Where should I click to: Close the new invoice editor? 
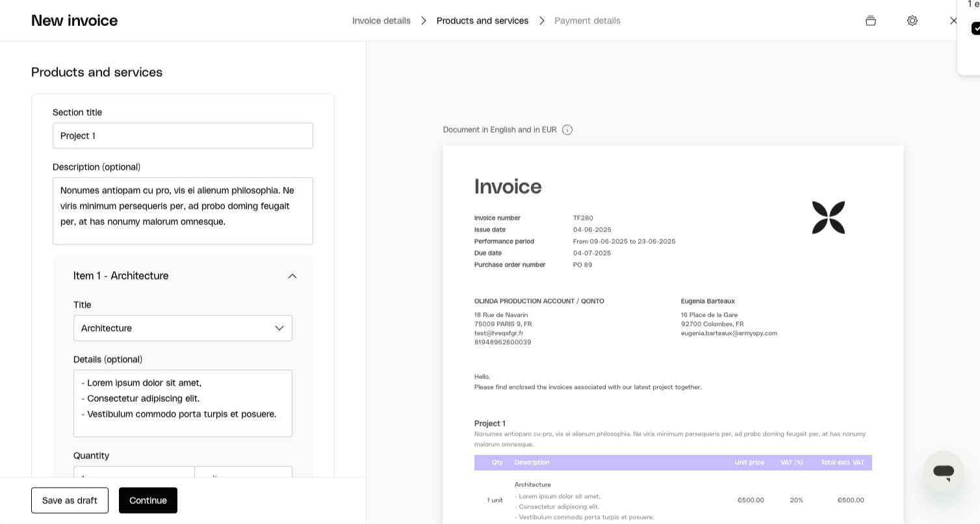tap(953, 21)
